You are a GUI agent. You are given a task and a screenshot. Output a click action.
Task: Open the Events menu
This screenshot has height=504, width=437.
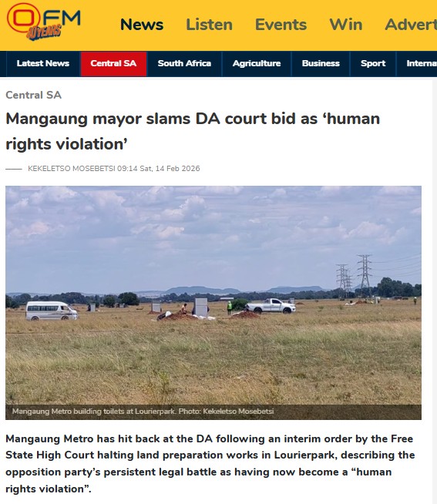pyautogui.click(x=281, y=25)
